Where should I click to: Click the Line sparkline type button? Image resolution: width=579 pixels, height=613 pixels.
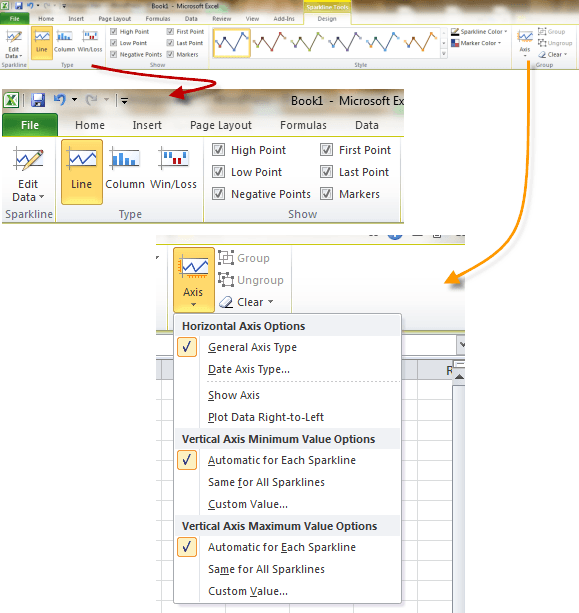pos(82,172)
